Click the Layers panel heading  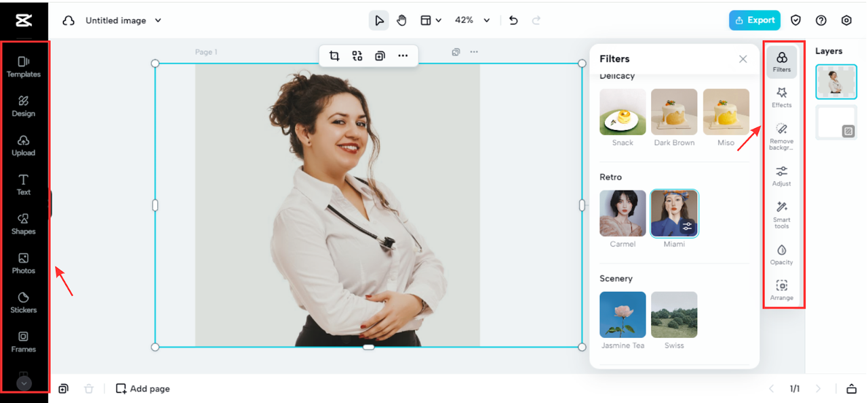(829, 51)
